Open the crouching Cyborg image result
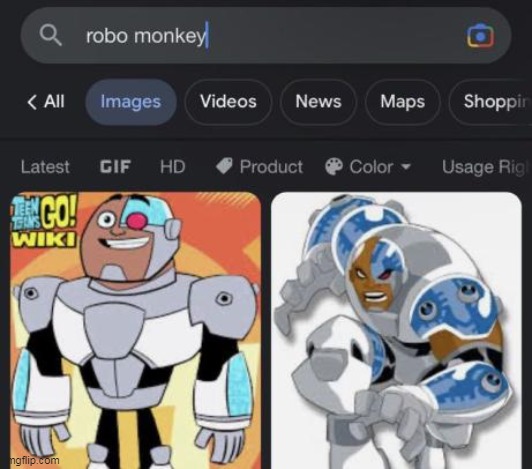The height and width of the screenshot is (469, 532). point(396,331)
